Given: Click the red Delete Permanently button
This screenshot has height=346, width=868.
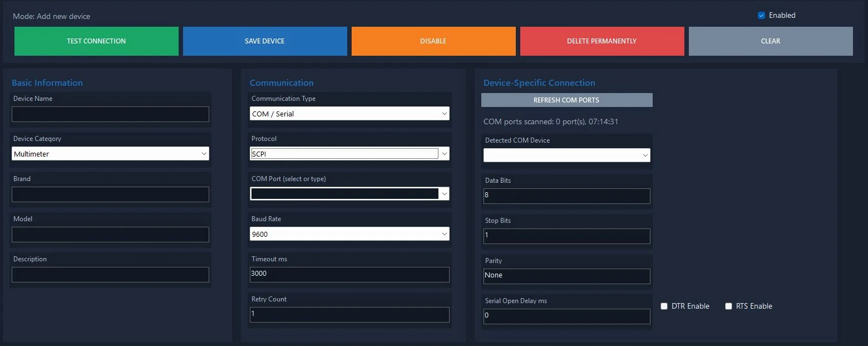Looking at the screenshot, I should click(x=602, y=41).
